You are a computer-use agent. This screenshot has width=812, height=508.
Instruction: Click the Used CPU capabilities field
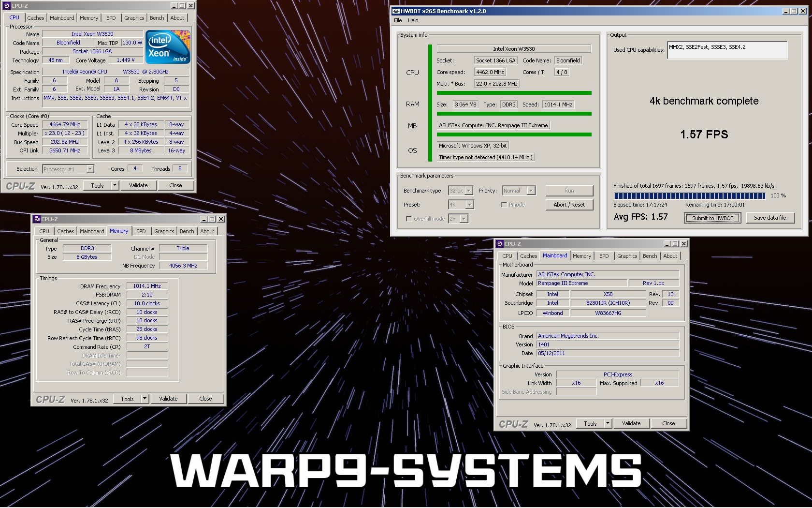727,50
